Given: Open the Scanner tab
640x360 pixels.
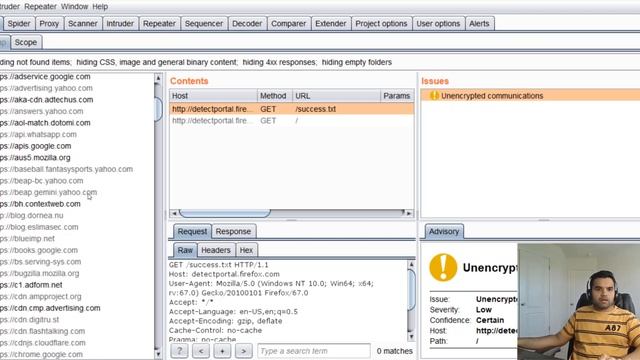Looking at the screenshot, I should click(x=83, y=24).
